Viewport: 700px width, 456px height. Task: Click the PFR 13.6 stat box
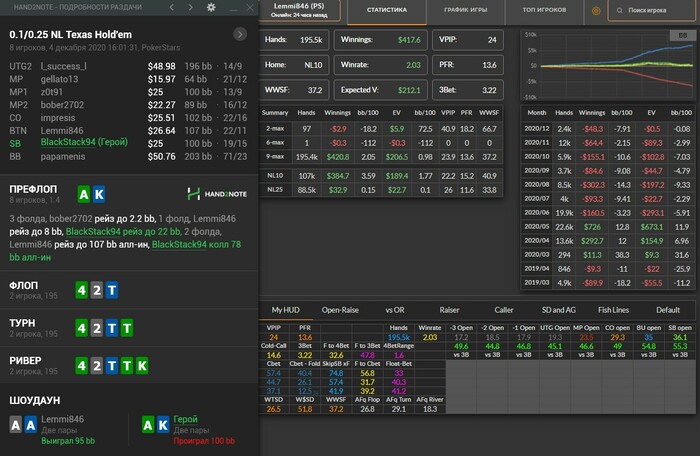[x=468, y=65]
